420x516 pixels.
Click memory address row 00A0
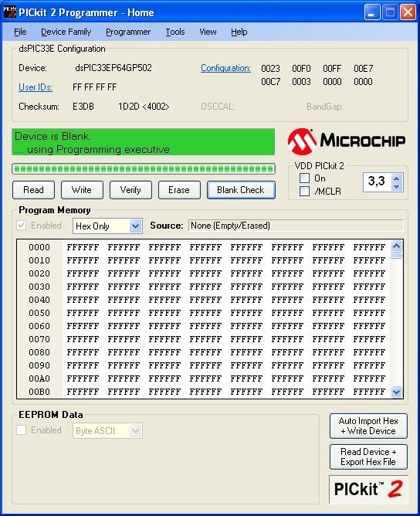(x=39, y=379)
